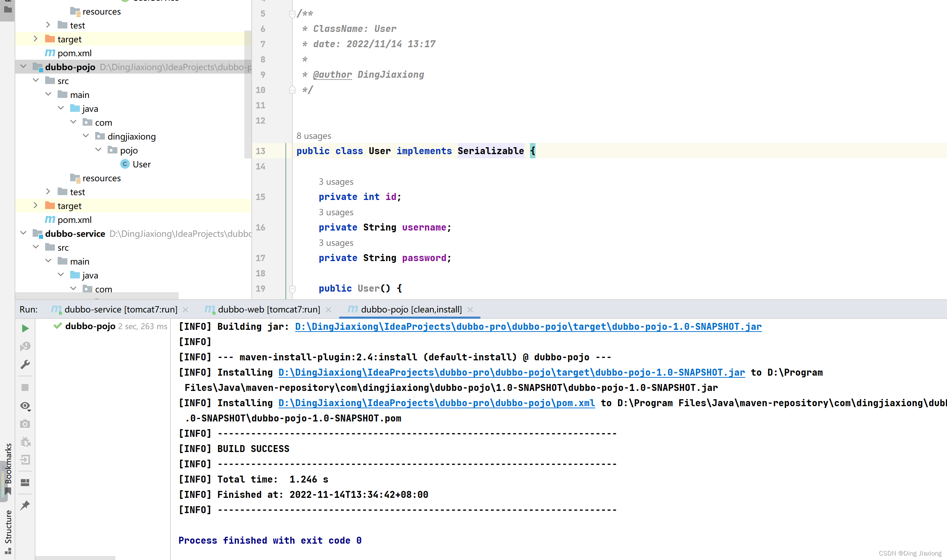Close the dubbo-web run tab

click(329, 310)
